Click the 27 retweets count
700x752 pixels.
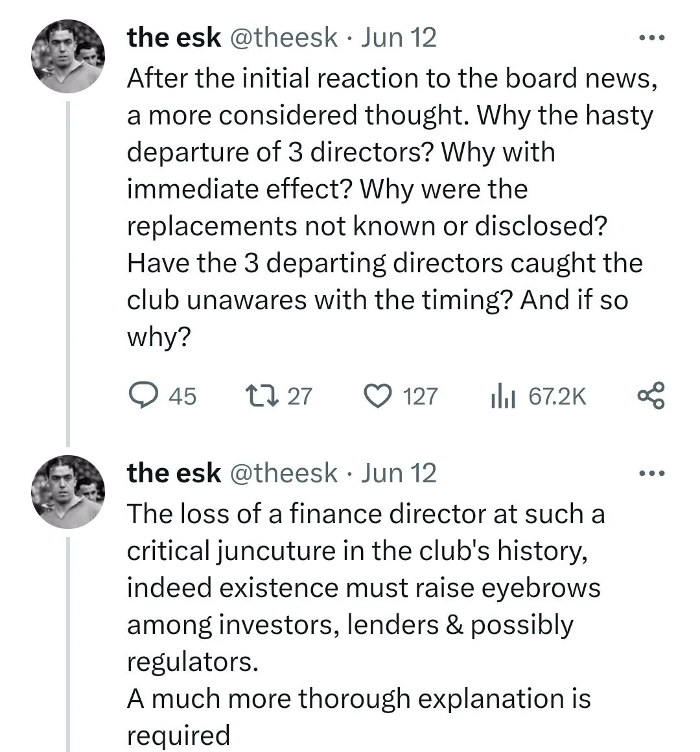[299, 395]
